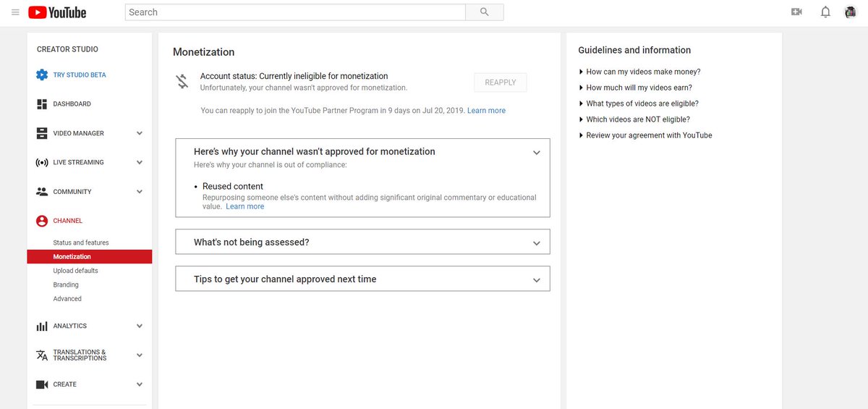
Task: Click the YouTube logo
Action: click(57, 12)
